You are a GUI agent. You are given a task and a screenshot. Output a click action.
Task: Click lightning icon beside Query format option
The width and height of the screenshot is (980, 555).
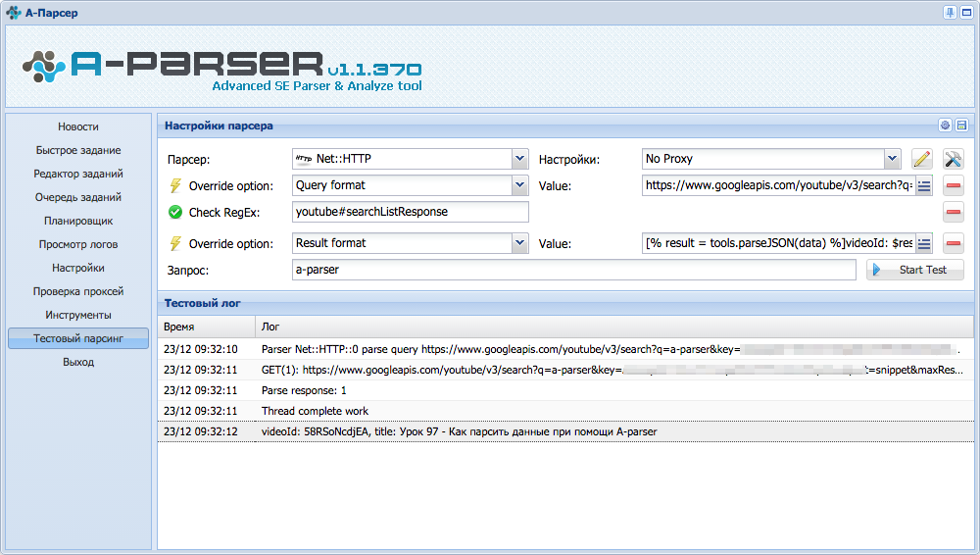coord(175,186)
